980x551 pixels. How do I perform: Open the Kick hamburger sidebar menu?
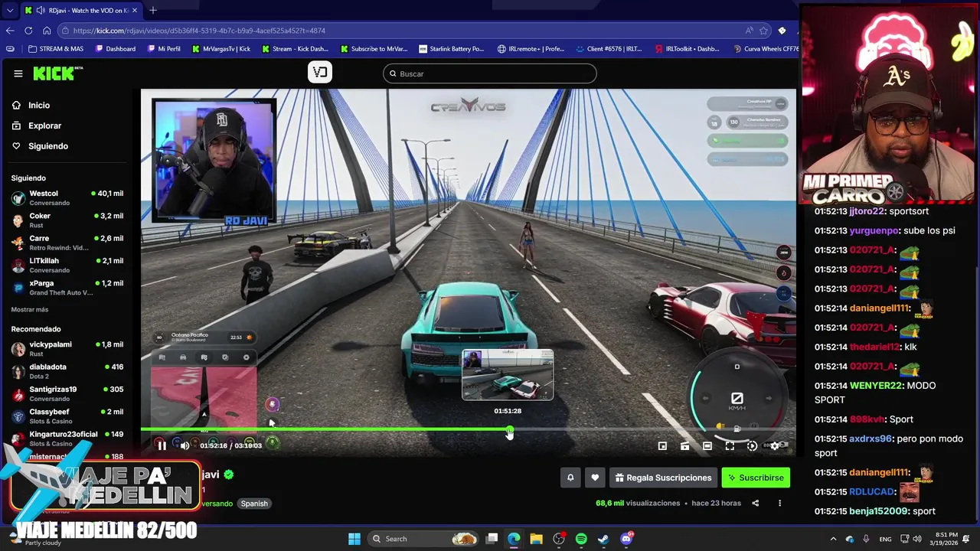(x=18, y=73)
